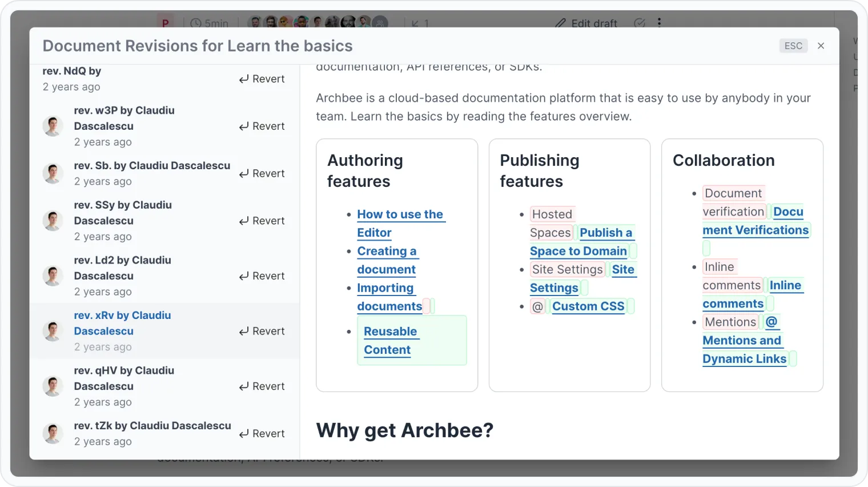Image resolution: width=868 pixels, height=487 pixels.
Task: Click removed 'Hosted Spaces' text
Action: (x=552, y=223)
